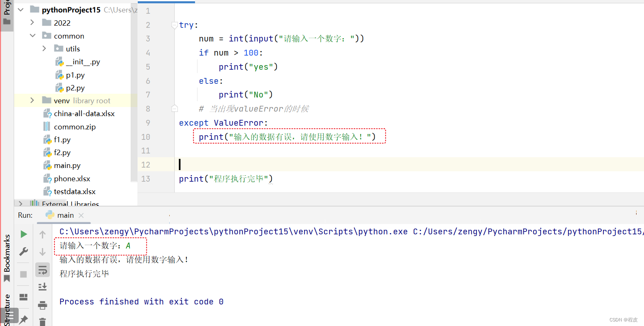The width and height of the screenshot is (644, 326).
Task: Click the python.exe command path in console
Action: [x=234, y=232]
